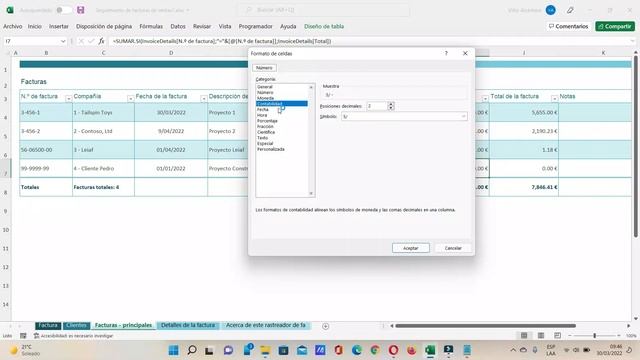
Task: Click the Número tab in Format Cells dialog
Action: 264,68
